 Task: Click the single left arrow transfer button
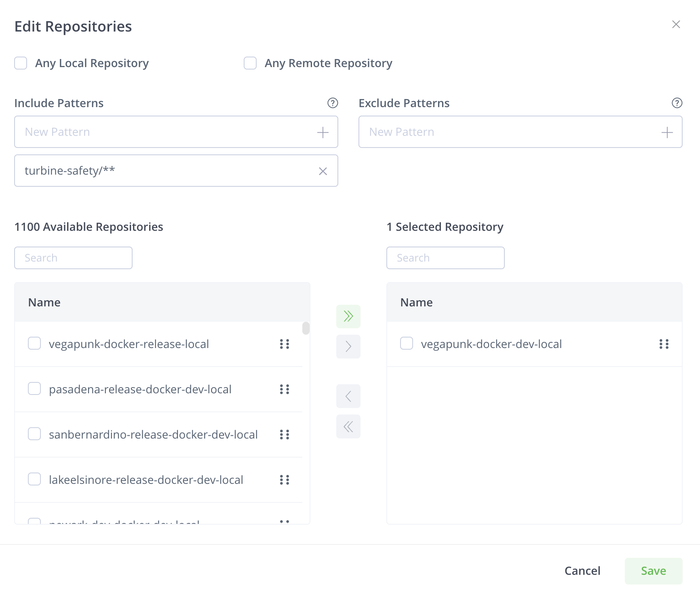(348, 396)
